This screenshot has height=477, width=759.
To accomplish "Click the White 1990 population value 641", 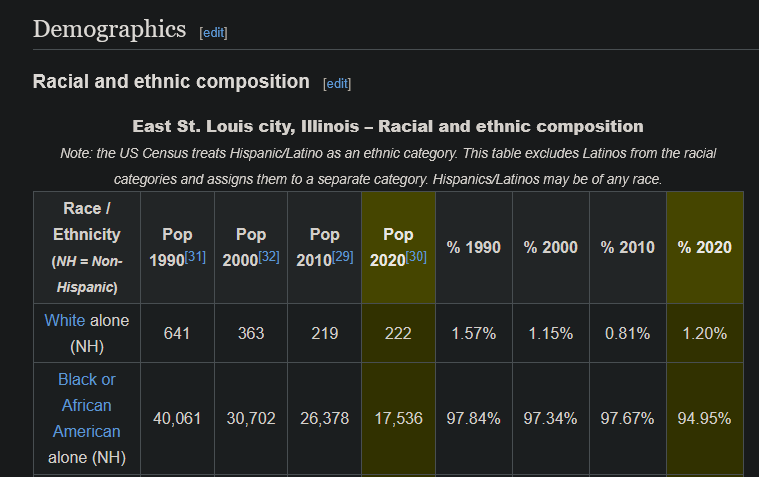I will pyautogui.click(x=177, y=333).
